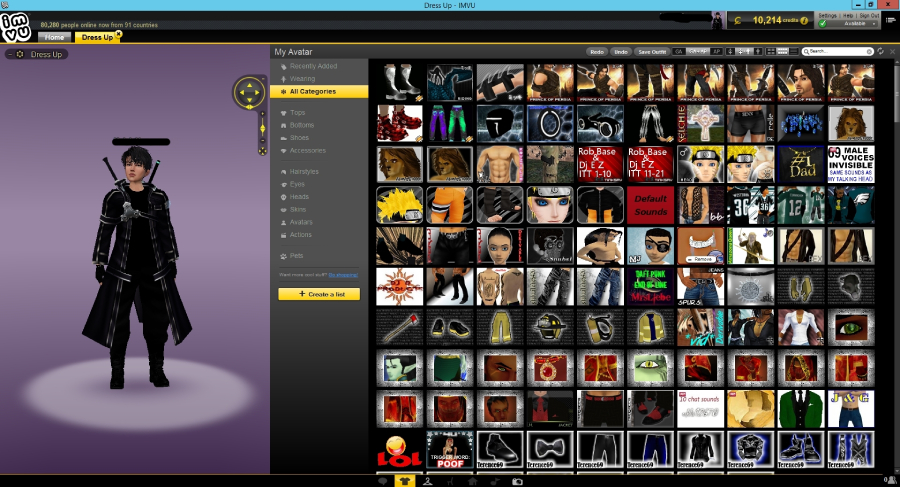Viewport: 900px width, 487px height.
Task: Open the chat bubble icon in bottom bar
Action: tap(383, 481)
